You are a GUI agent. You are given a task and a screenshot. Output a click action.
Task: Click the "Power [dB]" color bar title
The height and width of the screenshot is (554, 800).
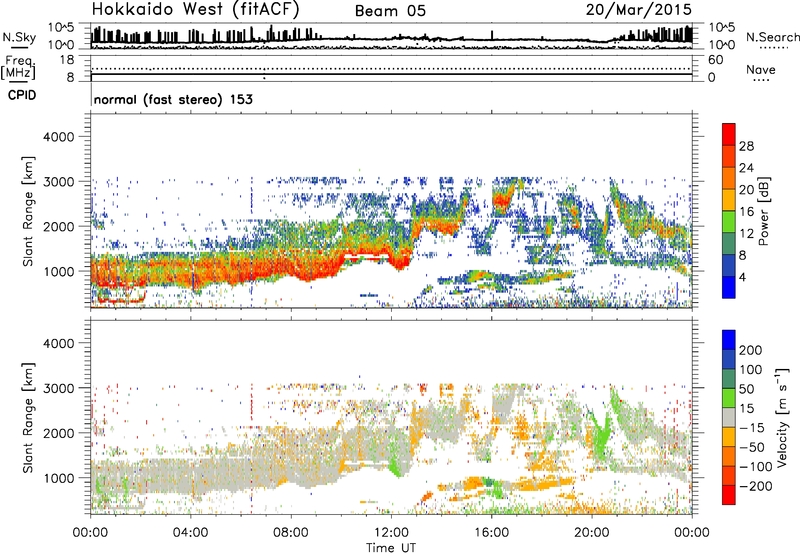[764, 211]
